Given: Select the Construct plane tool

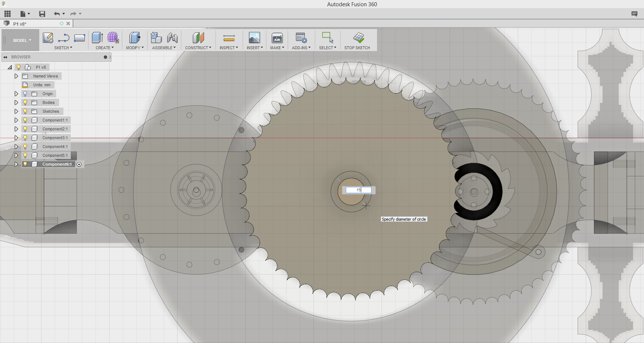Looking at the screenshot, I should 198,37.
